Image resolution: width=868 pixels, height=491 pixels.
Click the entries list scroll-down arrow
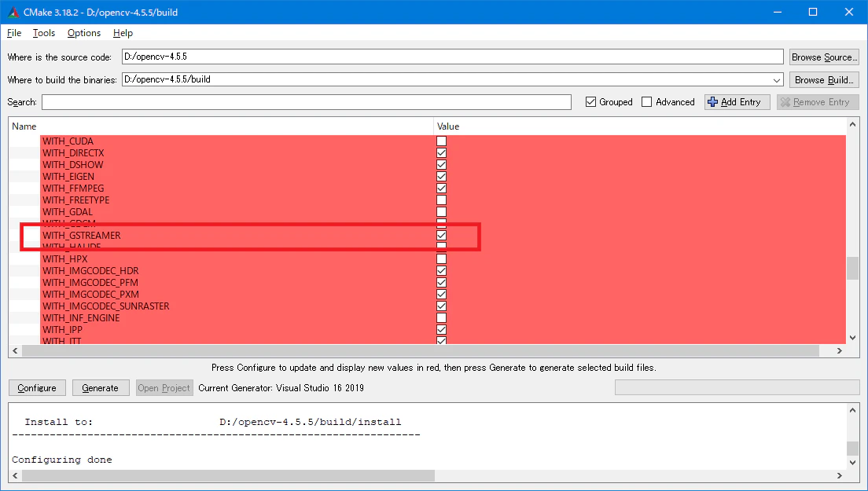tap(852, 338)
